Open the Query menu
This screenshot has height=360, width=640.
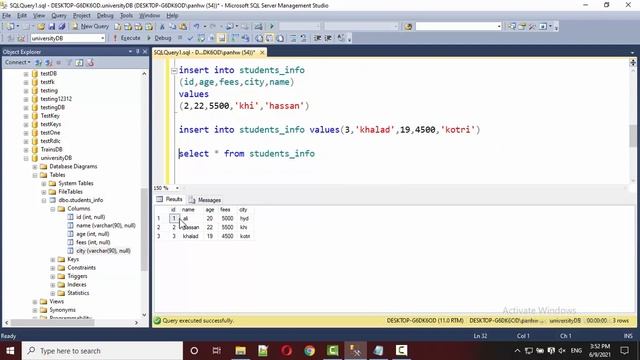click(59, 16)
